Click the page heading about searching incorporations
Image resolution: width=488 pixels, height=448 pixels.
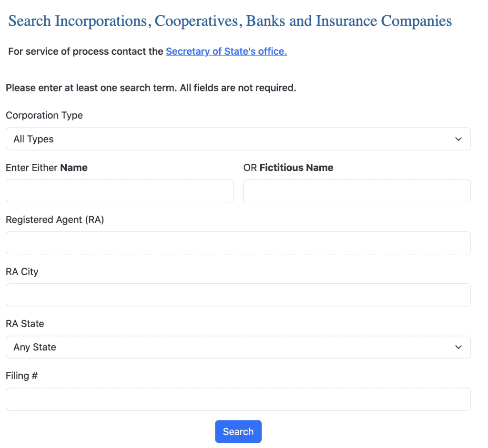click(x=229, y=21)
